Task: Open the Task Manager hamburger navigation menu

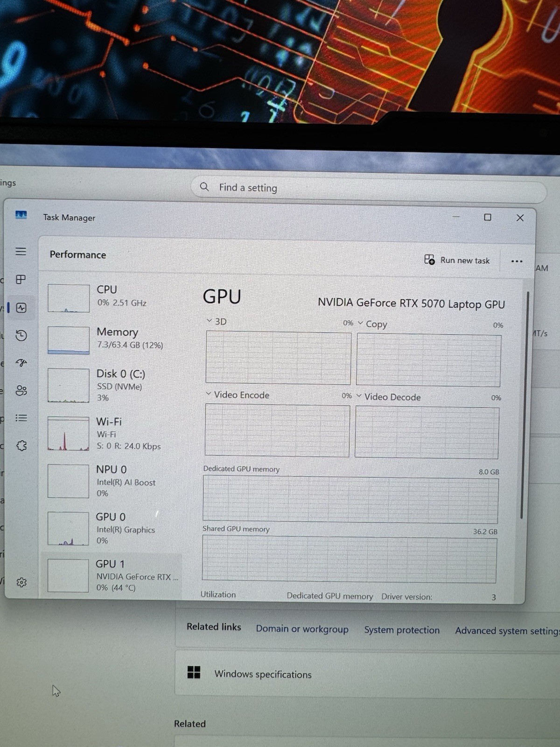Action: (21, 252)
